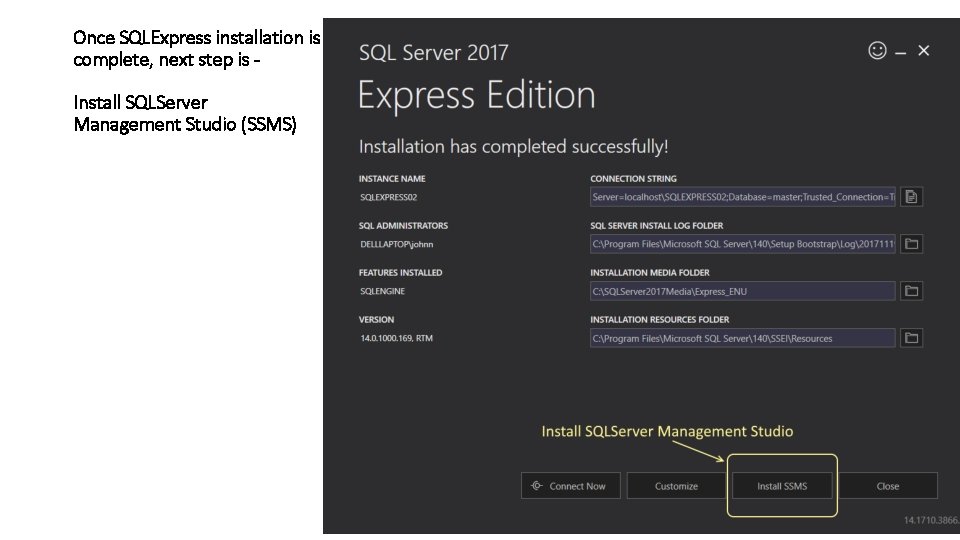The height and width of the screenshot is (540, 960).
Task: Click the Close button at bottom
Action: [888, 486]
